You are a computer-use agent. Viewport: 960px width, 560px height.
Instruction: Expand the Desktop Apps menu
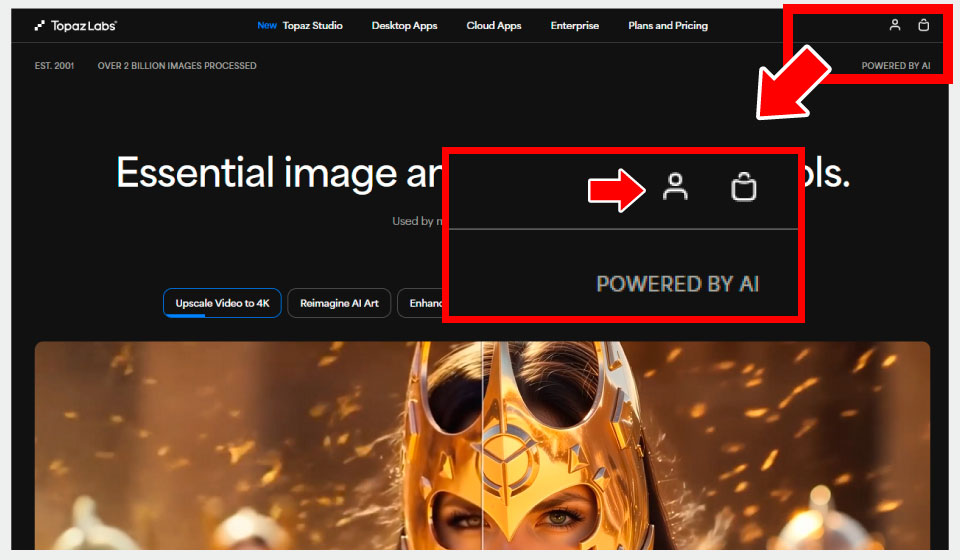(x=404, y=26)
